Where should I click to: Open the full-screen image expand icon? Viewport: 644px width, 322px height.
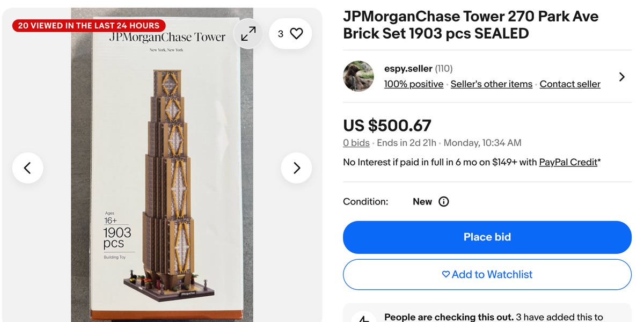tap(248, 34)
